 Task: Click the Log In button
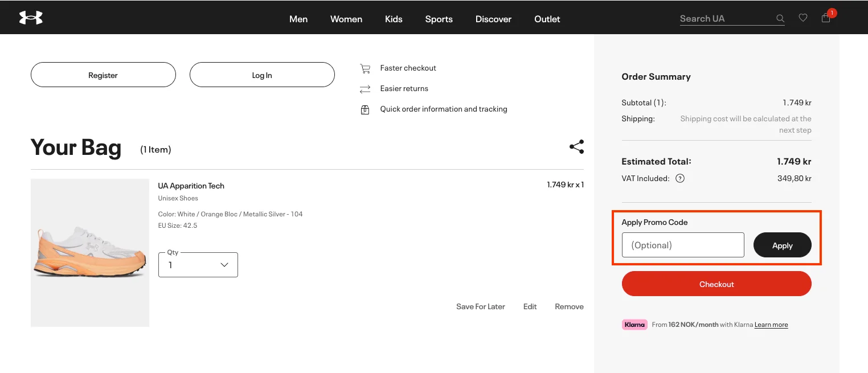(262, 75)
